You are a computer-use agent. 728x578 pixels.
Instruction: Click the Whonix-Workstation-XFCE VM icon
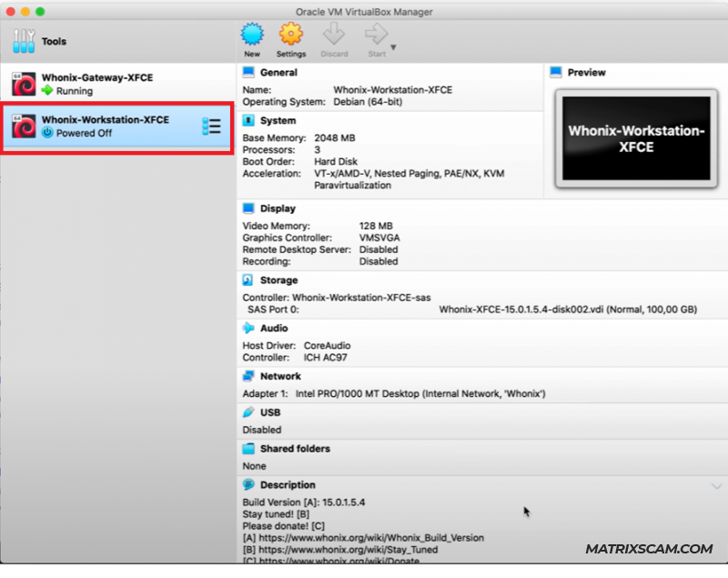[x=25, y=127]
